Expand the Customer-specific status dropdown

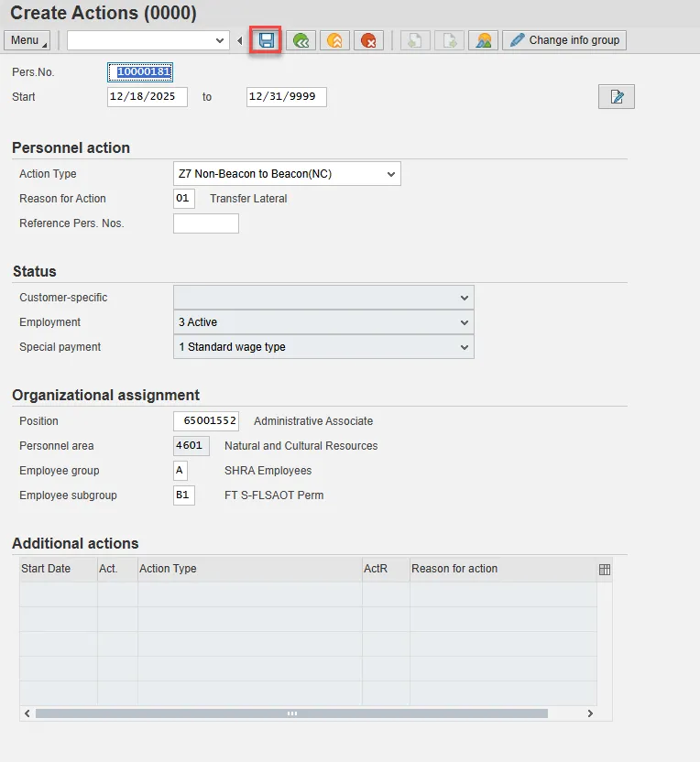[x=465, y=298]
